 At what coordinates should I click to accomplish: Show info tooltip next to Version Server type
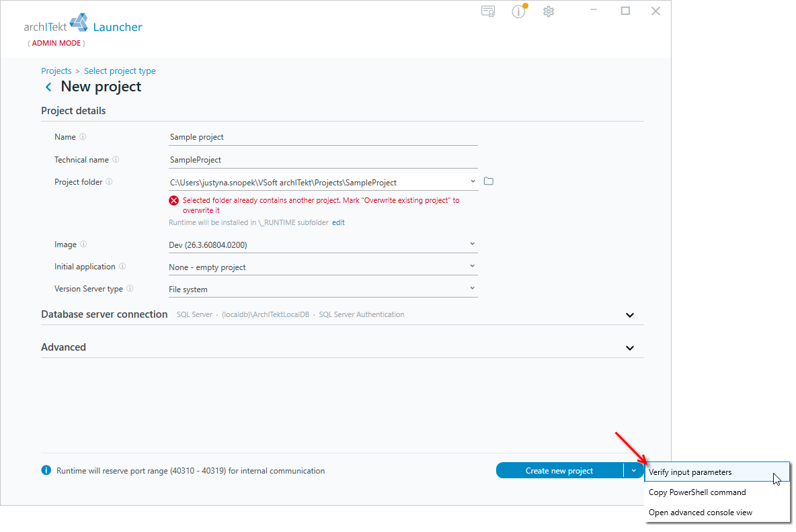tap(130, 289)
